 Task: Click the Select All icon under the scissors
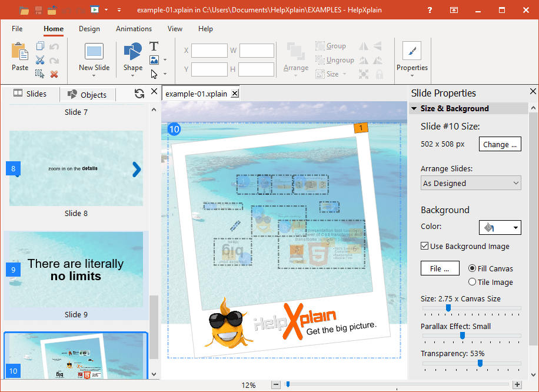[x=40, y=74]
